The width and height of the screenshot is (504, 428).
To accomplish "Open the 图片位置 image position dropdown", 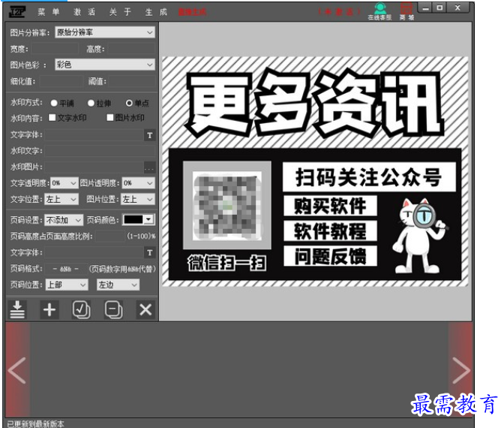I will pos(138,200).
